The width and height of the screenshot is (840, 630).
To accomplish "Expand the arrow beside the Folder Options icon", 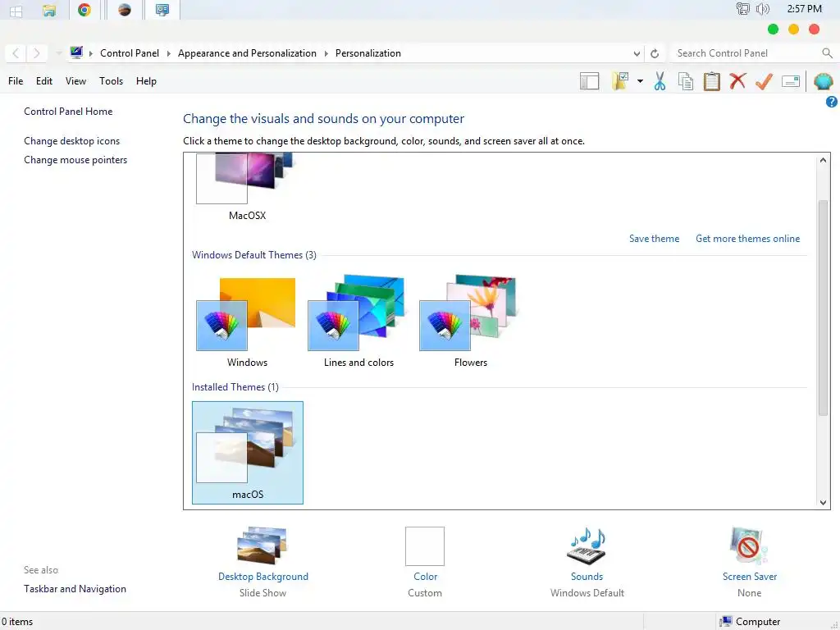I will pos(640,81).
